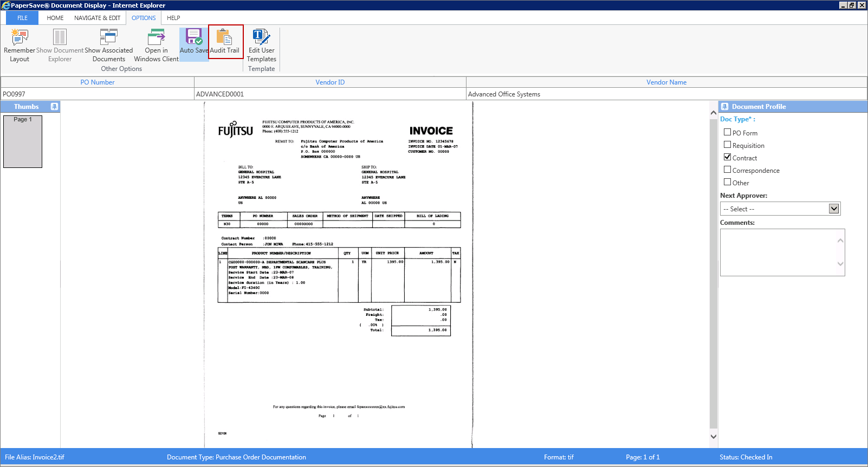The width and height of the screenshot is (868, 467).
Task: Click the document viewer scroll-down arrow
Action: [x=714, y=437]
